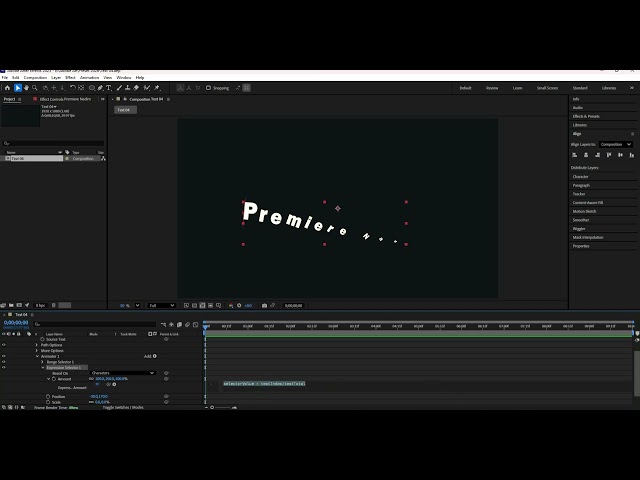Image resolution: width=640 pixels, height=480 pixels.
Task: Open Align Layers to Composition dropdown
Action: click(616, 144)
